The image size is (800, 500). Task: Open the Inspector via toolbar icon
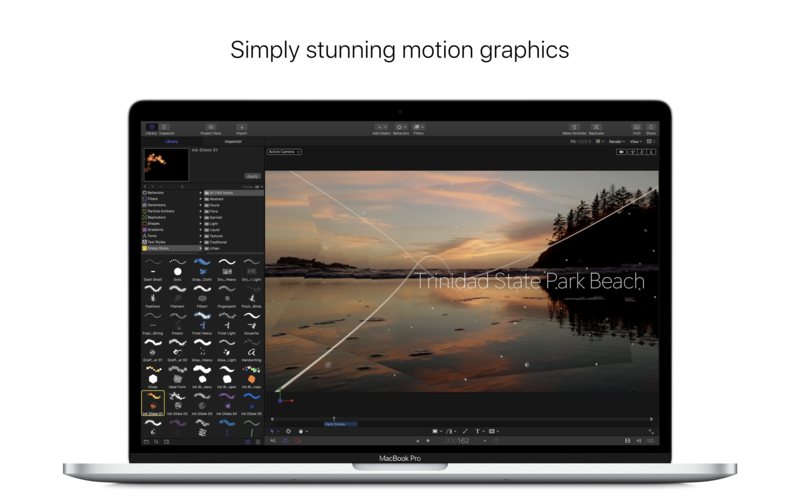pos(165,128)
